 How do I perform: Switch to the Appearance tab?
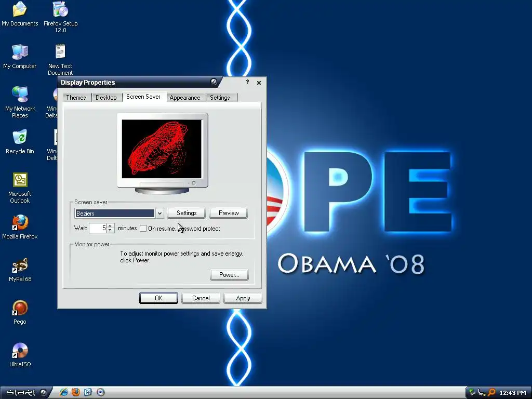[x=185, y=98]
